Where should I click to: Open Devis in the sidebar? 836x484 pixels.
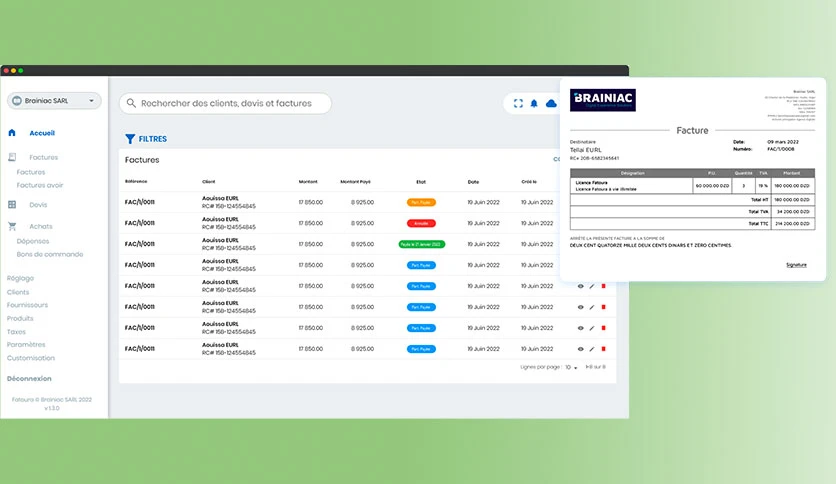point(38,205)
